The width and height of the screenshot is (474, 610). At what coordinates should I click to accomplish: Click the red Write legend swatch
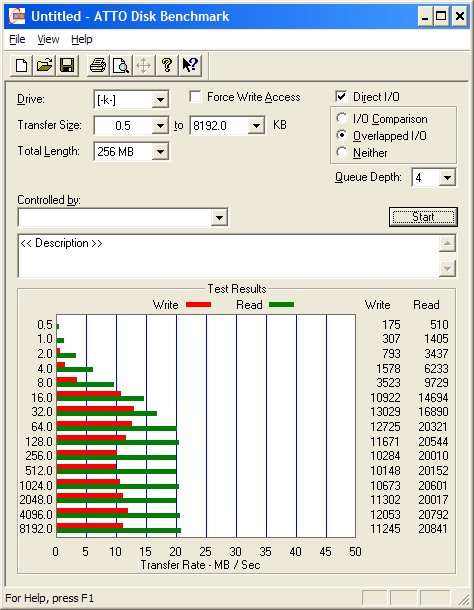pos(198,305)
